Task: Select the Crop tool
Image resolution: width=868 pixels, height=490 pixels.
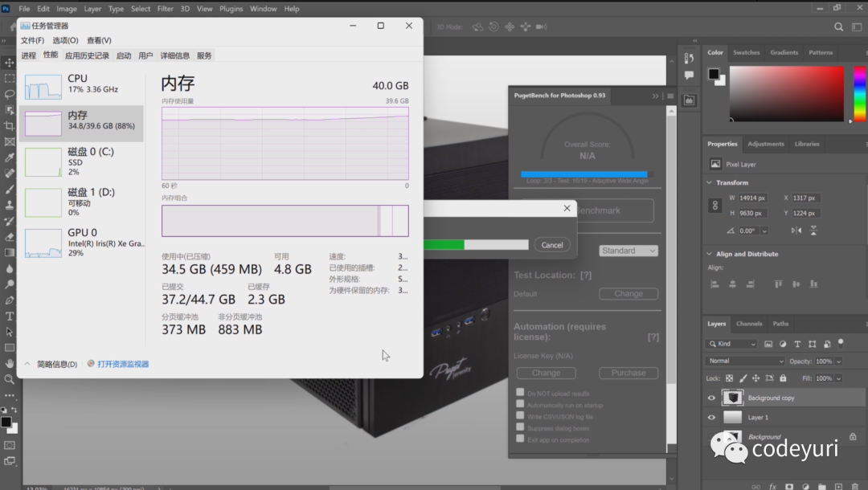Action: point(10,126)
